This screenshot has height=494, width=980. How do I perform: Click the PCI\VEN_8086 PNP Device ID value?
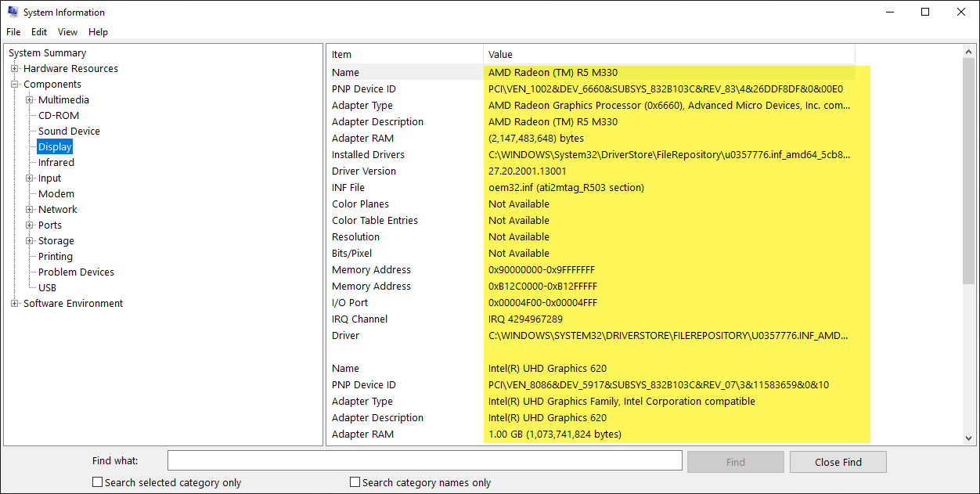(658, 384)
